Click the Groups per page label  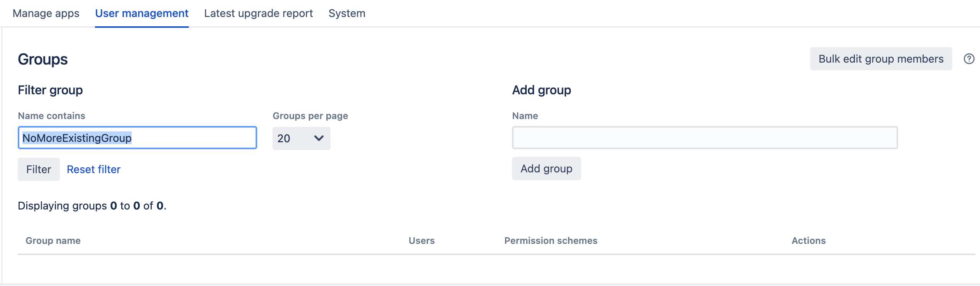click(310, 116)
